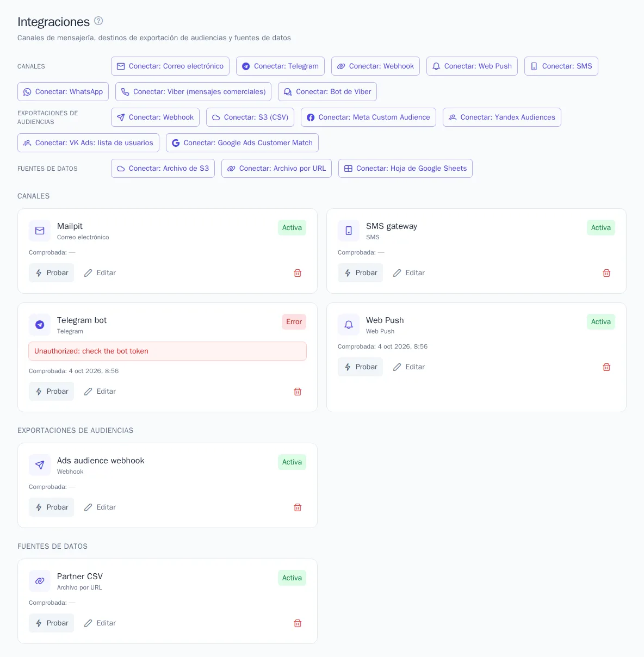Delete the SMS gateway integration
This screenshot has height=657, width=644.
coord(606,273)
